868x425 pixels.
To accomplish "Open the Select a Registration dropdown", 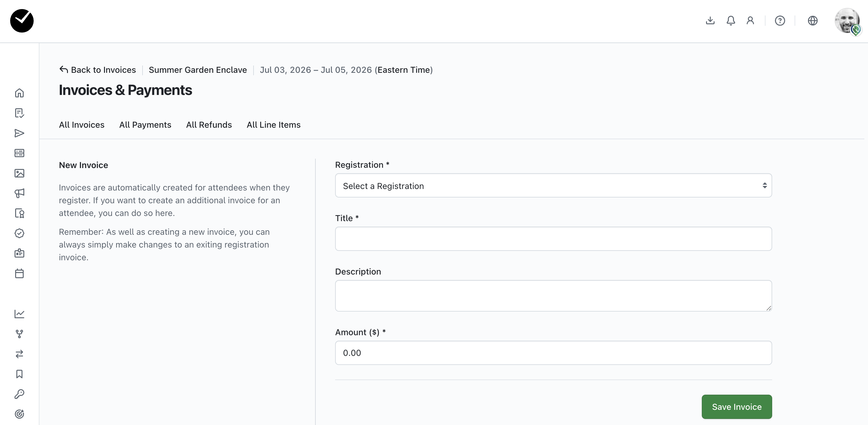I will [x=553, y=186].
